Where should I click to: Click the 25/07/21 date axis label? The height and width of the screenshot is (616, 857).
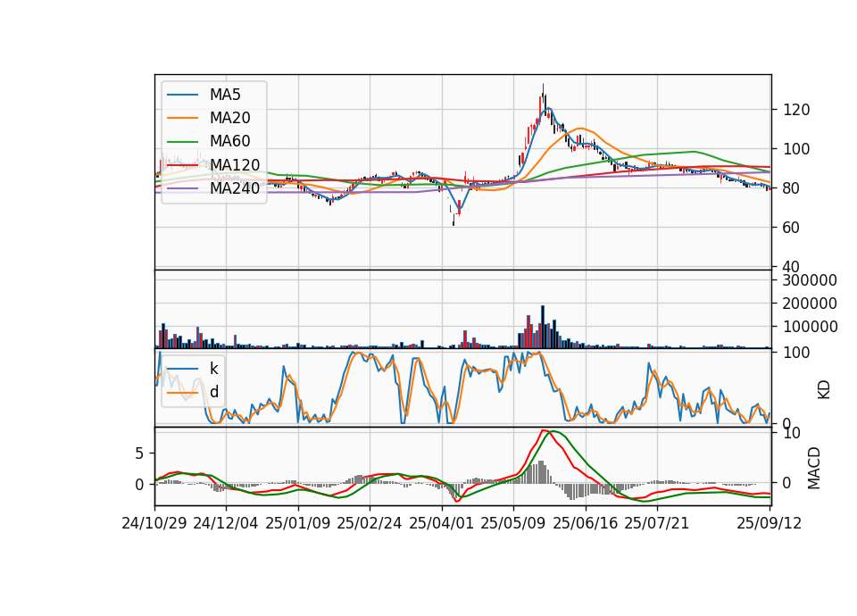coord(657,523)
